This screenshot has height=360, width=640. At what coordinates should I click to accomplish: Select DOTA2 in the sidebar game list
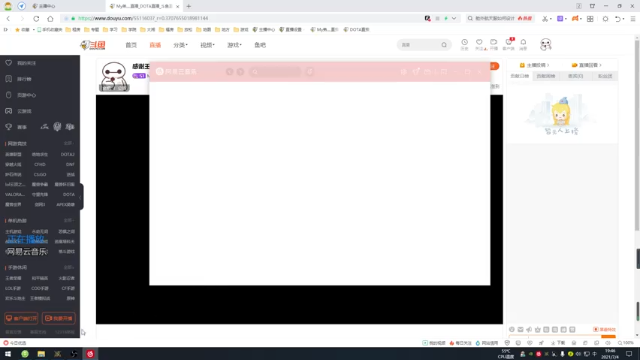(67, 155)
